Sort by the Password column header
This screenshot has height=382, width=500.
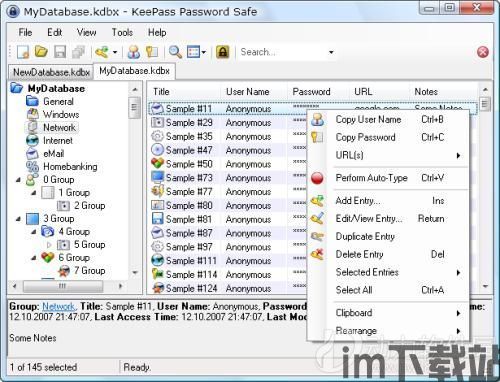[x=318, y=92]
